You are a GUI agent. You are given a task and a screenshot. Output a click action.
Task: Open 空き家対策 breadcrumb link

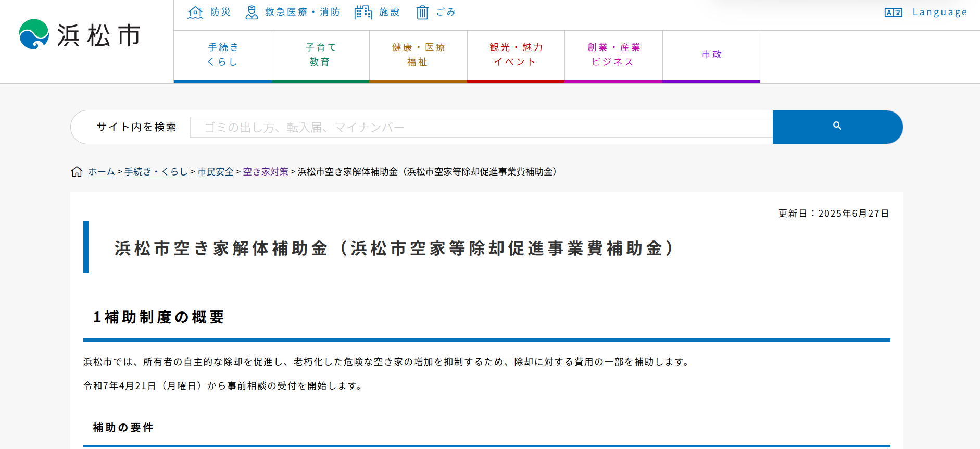tap(265, 172)
